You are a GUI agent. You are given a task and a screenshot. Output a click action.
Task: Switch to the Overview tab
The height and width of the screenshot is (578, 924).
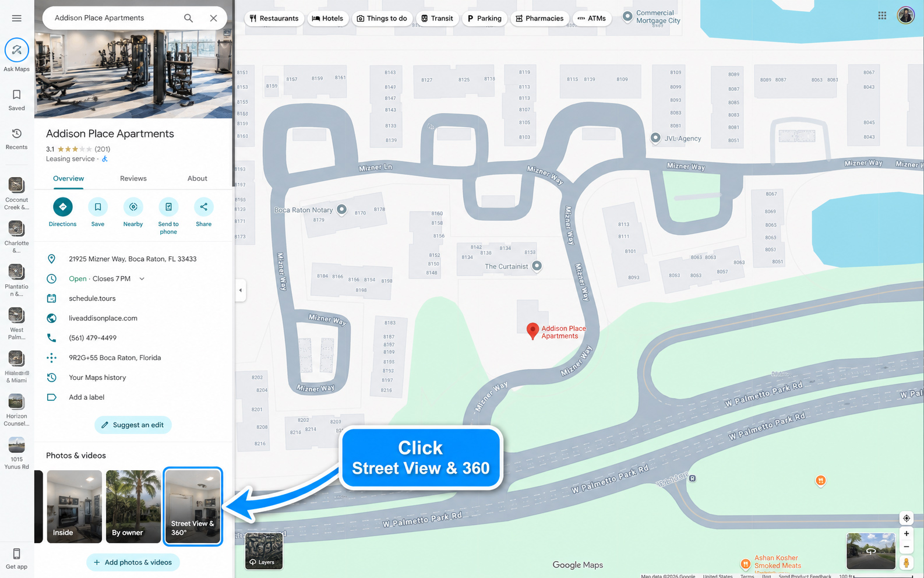click(68, 178)
